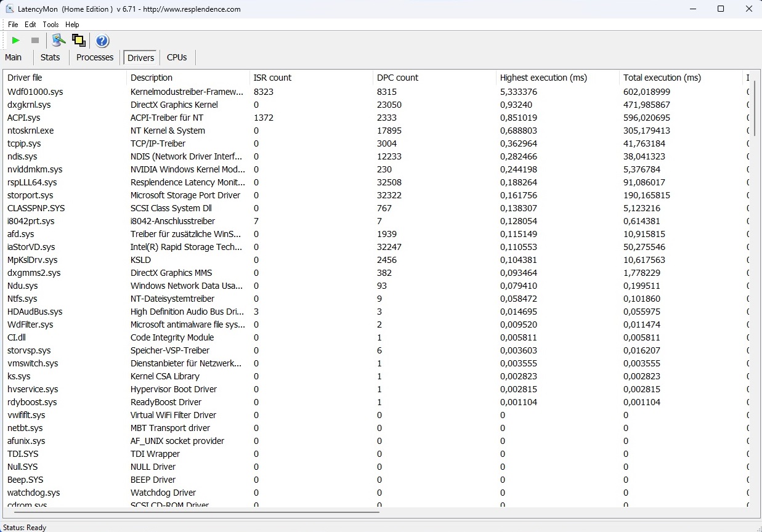Viewport: 762px width, 532px height.
Task: Click the magnifier analyze toolbar icon
Action: click(59, 41)
